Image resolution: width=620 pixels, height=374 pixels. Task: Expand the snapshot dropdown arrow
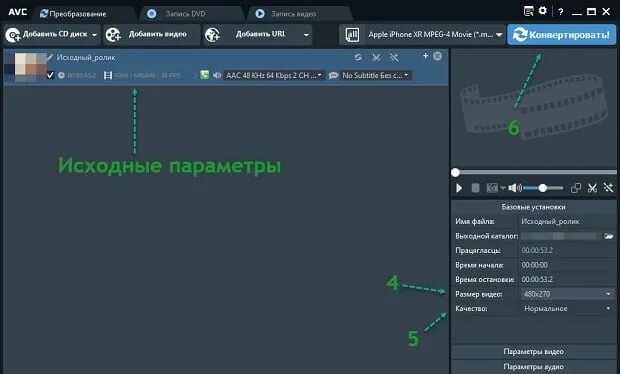click(x=503, y=188)
